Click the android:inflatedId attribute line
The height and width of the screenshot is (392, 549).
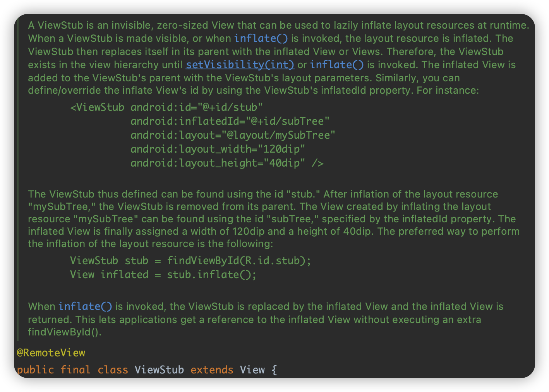click(230, 121)
